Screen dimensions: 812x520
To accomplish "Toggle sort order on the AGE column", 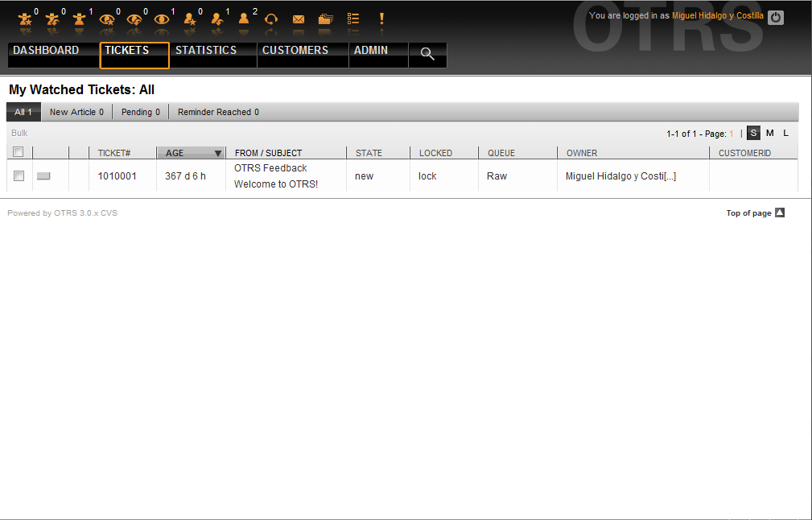I will click(190, 153).
